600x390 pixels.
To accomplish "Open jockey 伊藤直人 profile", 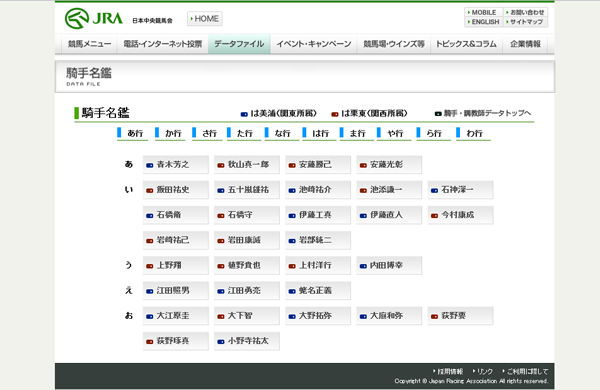I will [x=389, y=215].
